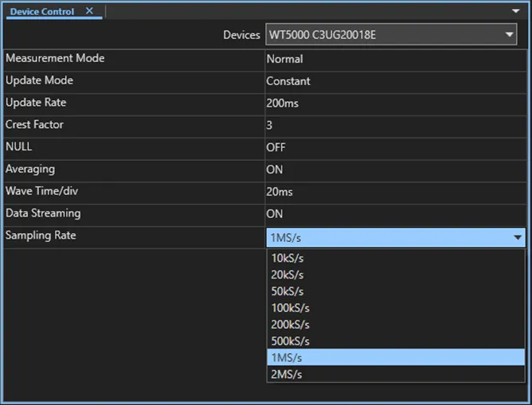This screenshot has height=405, width=532.
Task: Select the Crest Factor row label
Action: (x=34, y=124)
